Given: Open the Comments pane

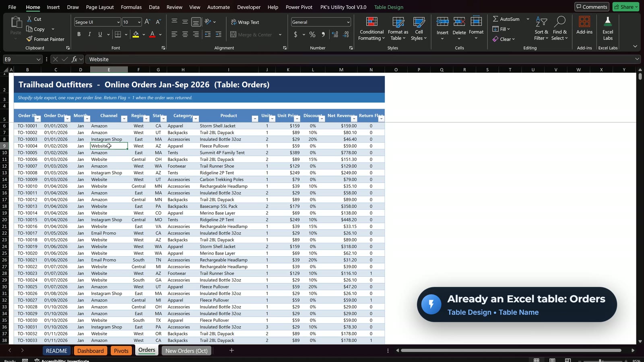Looking at the screenshot, I should tap(592, 7).
